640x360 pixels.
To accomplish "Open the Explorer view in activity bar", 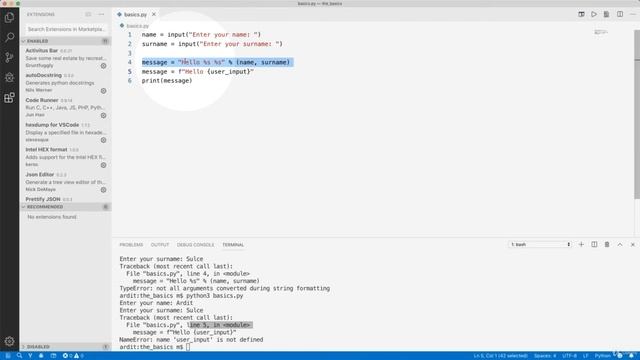I will click(9, 17).
